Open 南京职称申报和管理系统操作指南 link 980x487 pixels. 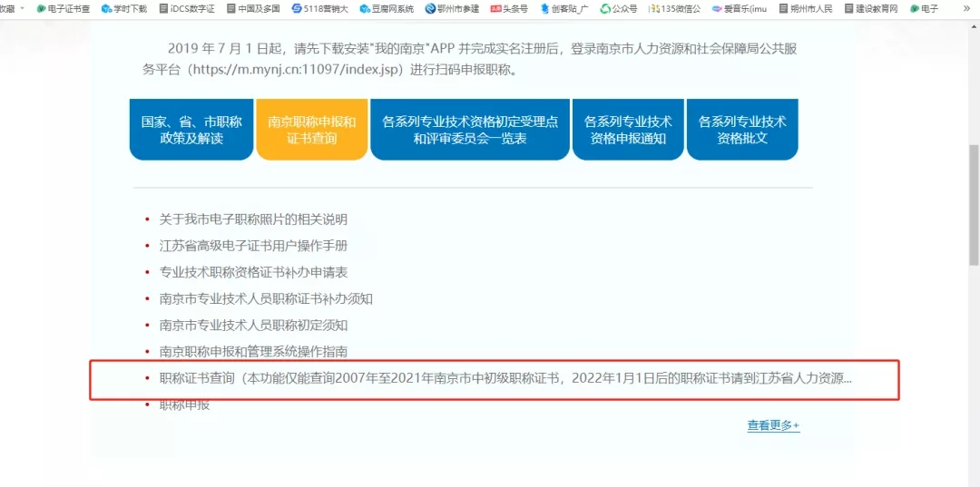253,352
